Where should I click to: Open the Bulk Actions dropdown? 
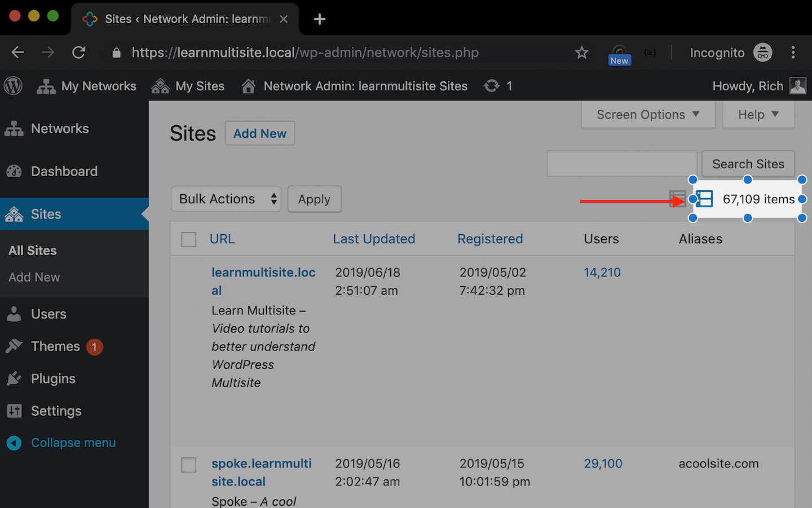pos(226,199)
